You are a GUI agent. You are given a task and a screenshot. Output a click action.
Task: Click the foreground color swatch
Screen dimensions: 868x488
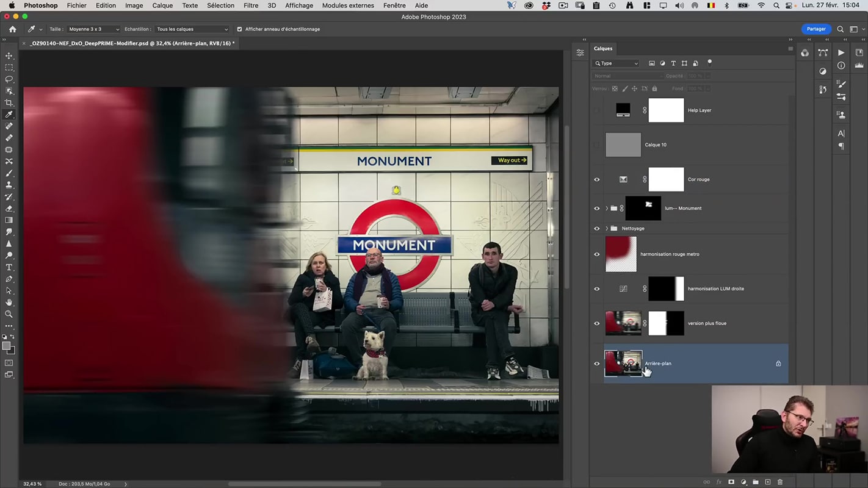(7, 346)
